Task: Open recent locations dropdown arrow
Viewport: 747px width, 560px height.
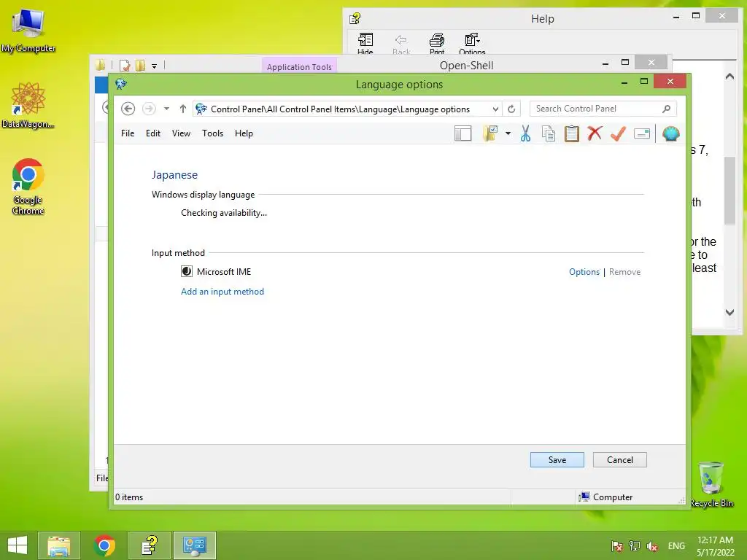Action: [166, 109]
